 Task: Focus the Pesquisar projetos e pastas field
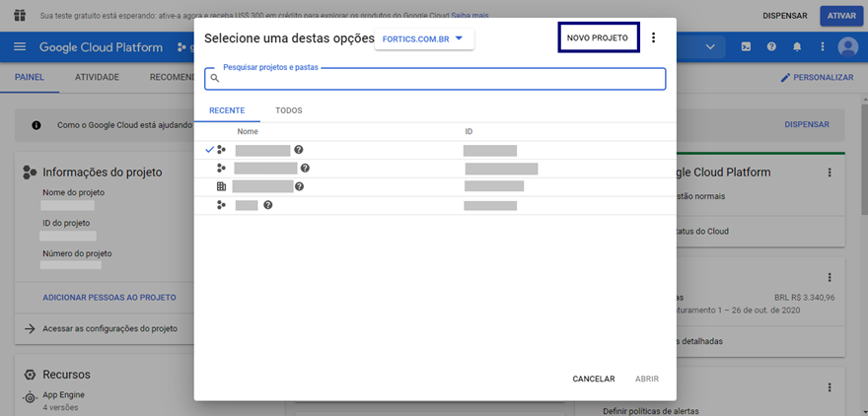(x=435, y=79)
